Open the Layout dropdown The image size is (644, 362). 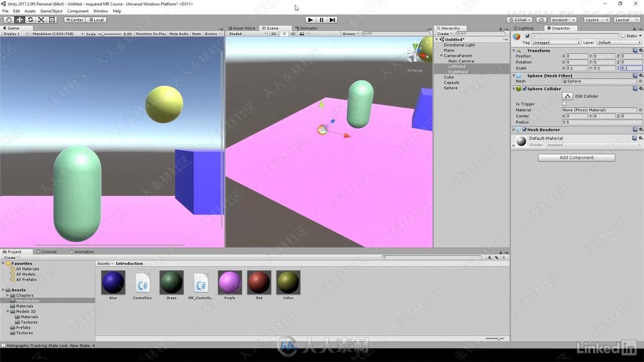pos(627,20)
